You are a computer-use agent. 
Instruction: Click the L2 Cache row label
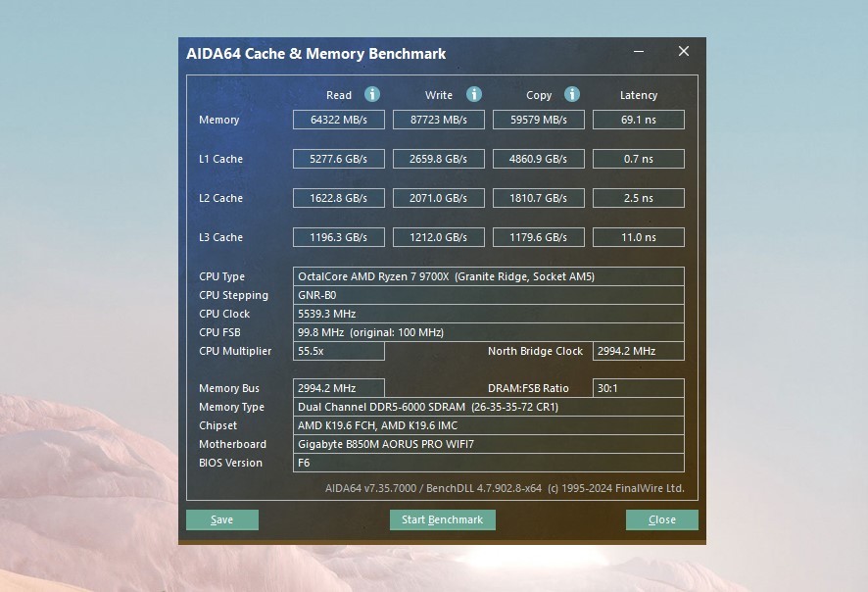click(x=220, y=198)
